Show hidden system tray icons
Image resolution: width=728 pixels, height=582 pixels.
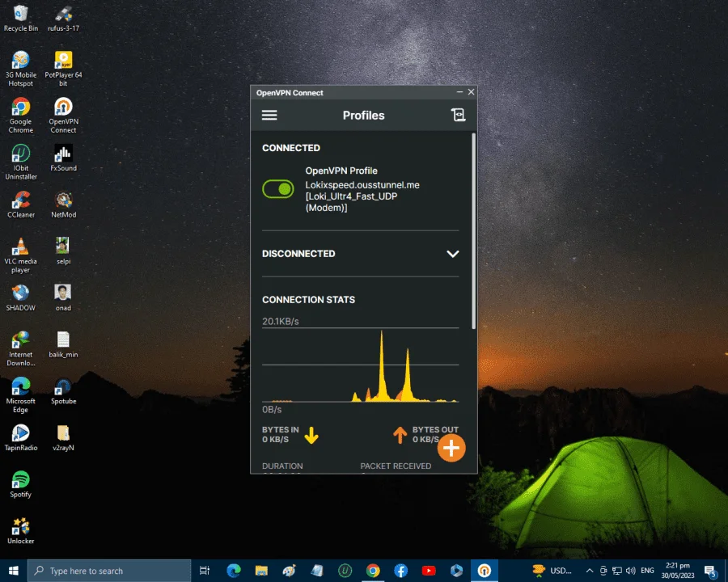(589, 571)
